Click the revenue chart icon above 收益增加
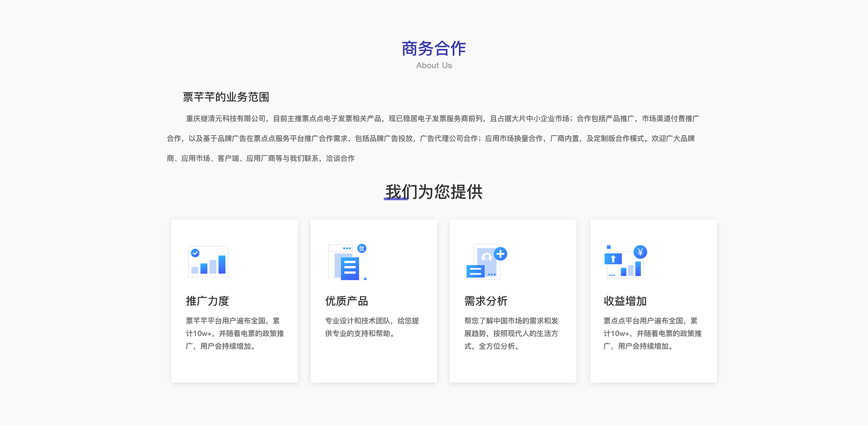The width and height of the screenshot is (868, 426). tap(625, 263)
